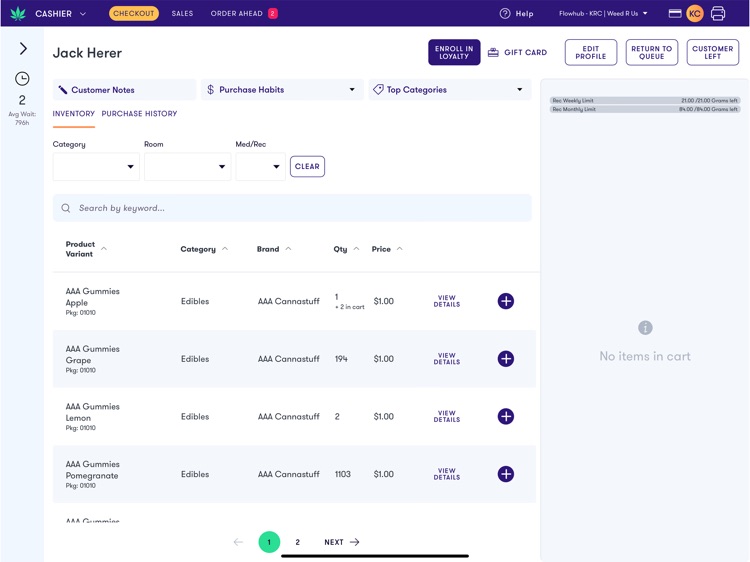Click the Customer Notes pencil icon
The image size is (750, 562).
point(63,89)
